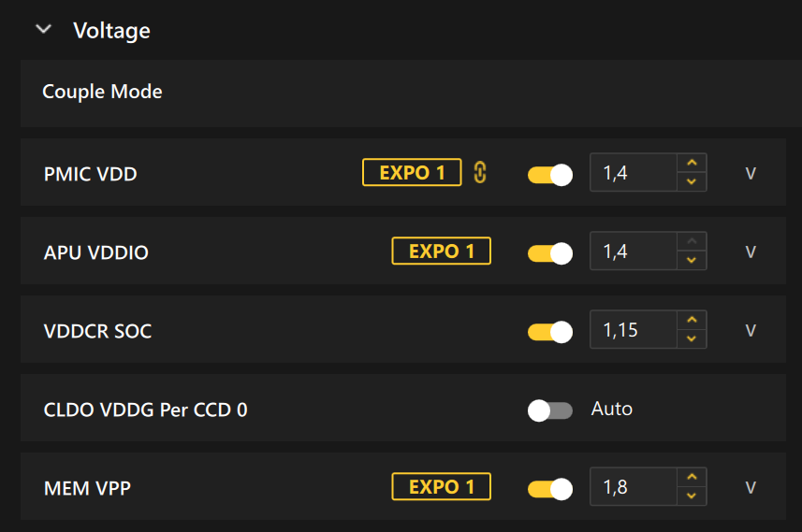
Task: Collapse the Voltage section chevron
Action: point(42,30)
